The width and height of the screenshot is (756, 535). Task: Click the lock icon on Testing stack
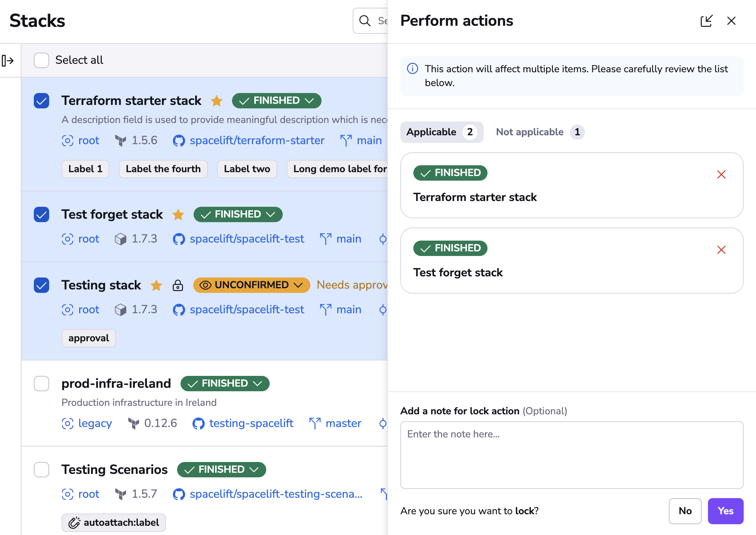177,285
